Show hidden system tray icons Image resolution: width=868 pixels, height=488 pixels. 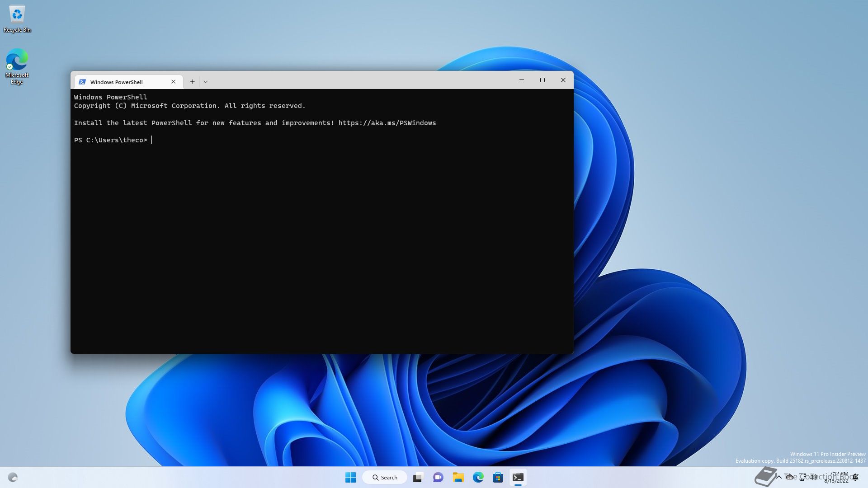pyautogui.click(x=779, y=477)
